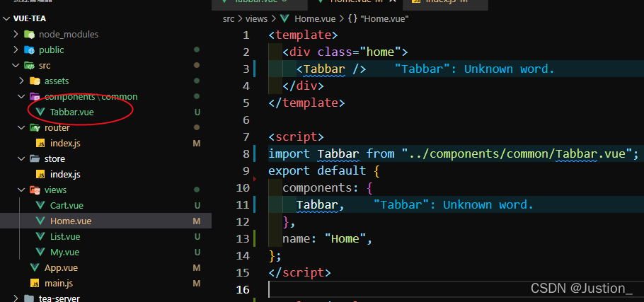
Task: Click the tea-server folder icon
Action: pyautogui.click(x=29, y=298)
